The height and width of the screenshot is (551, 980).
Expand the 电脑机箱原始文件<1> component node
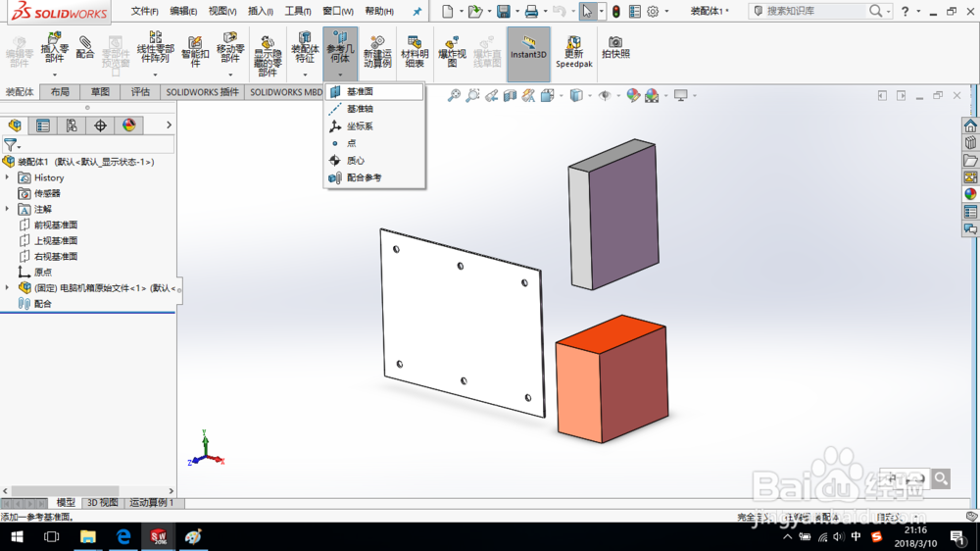point(8,287)
